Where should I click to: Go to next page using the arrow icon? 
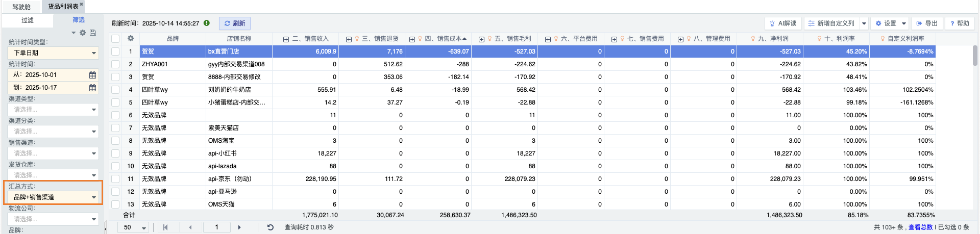239,227
